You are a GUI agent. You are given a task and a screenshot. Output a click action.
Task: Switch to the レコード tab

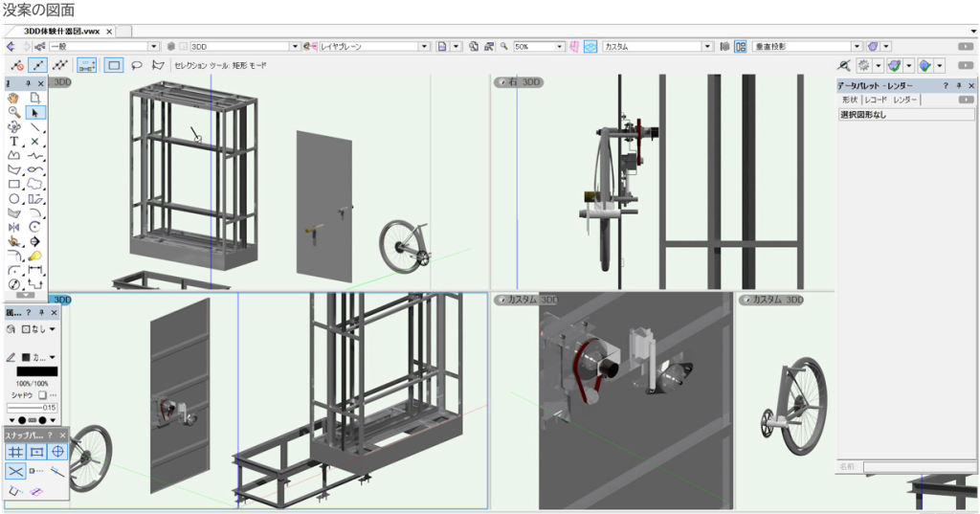point(876,100)
